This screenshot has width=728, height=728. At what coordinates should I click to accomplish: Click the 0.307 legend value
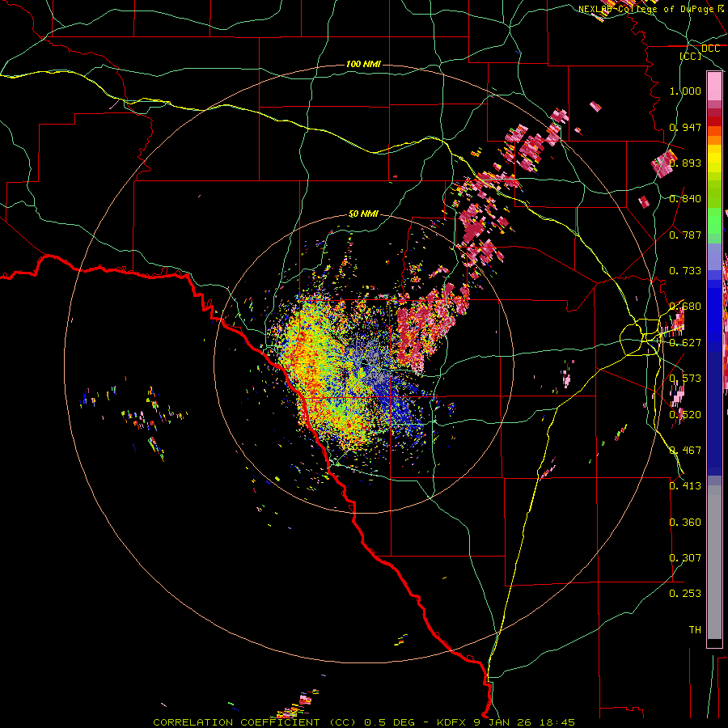click(x=685, y=558)
